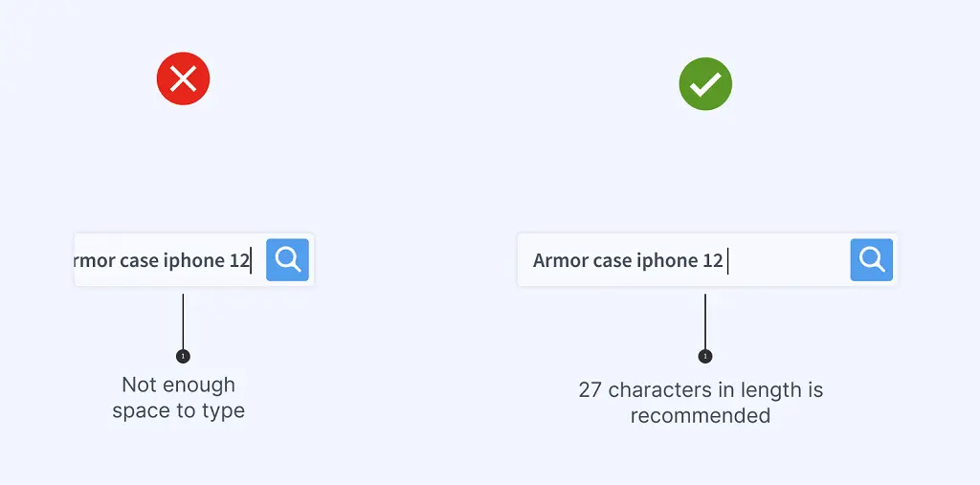The height and width of the screenshot is (485, 980).
Task: Click the word "iphone" in the narrow field
Action: point(194,260)
